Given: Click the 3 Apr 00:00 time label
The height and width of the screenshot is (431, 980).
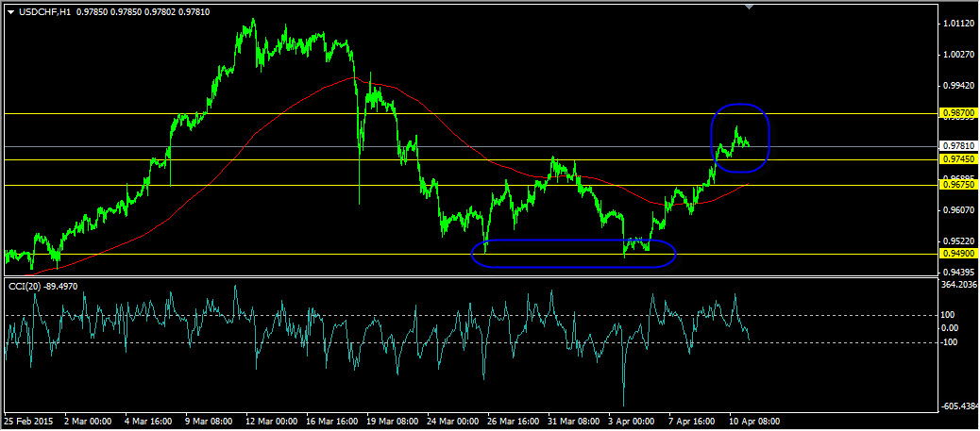Looking at the screenshot, I should 632,422.
